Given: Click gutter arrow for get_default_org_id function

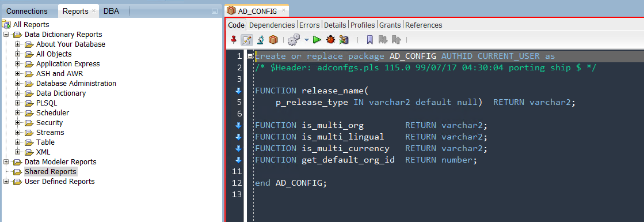Looking at the screenshot, I should [x=238, y=160].
